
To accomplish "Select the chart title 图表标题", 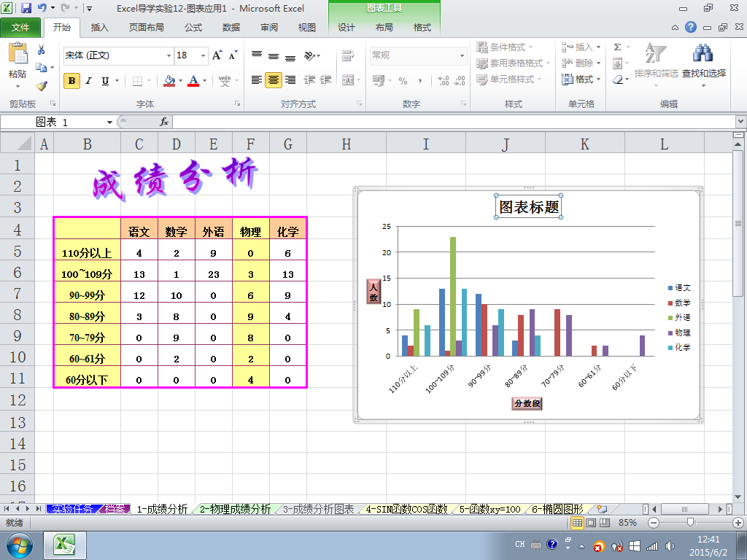I will coord(529,206).
